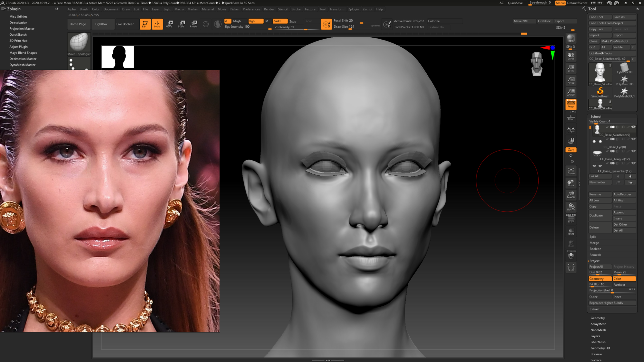Click the BPR render icon
Viewport: 644px width, 362px height.
click(x=571, y=38)
